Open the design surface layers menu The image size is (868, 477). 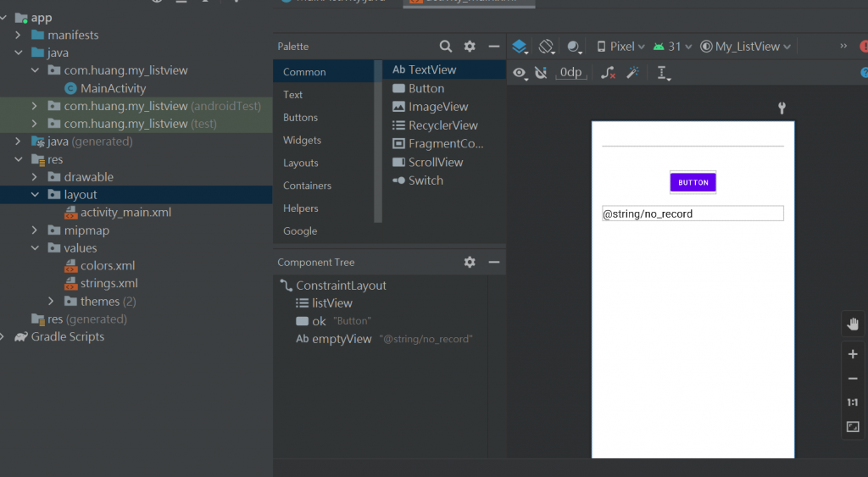coord(520,47)
